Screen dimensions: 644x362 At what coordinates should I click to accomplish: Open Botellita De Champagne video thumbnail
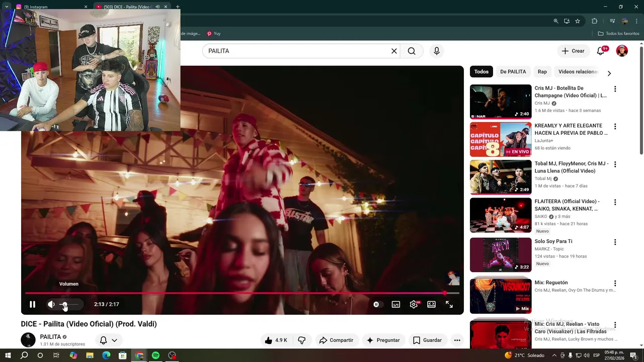pyautogui.click(x=501, y=102)
